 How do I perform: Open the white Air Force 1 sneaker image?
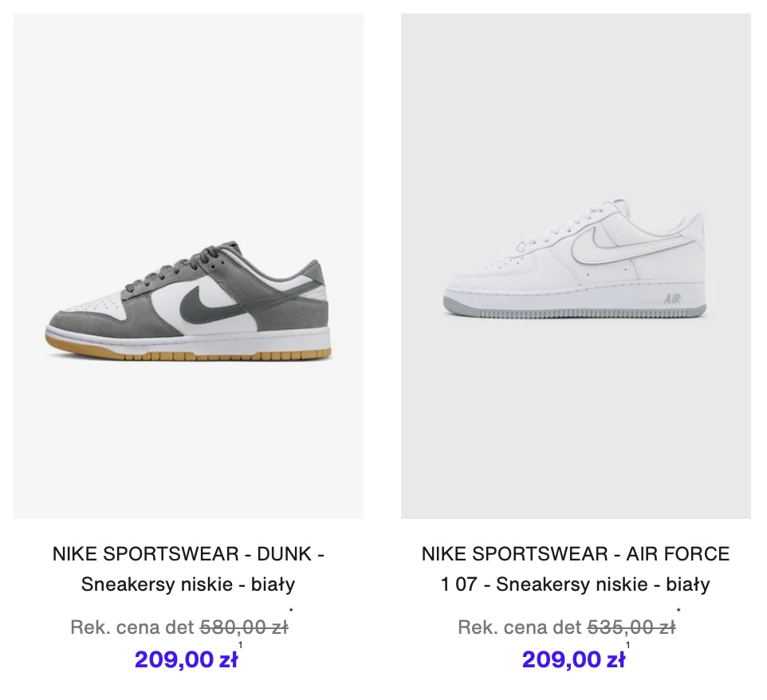pos(576,266)
